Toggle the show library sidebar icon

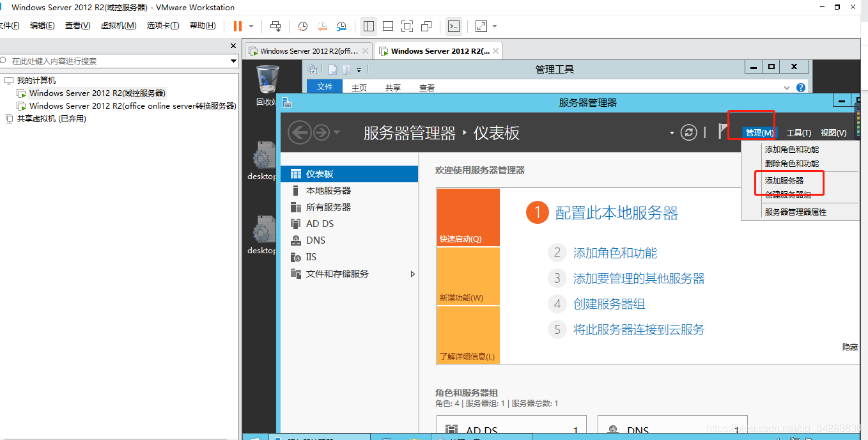pyautogui.click(x=369, y=26)
